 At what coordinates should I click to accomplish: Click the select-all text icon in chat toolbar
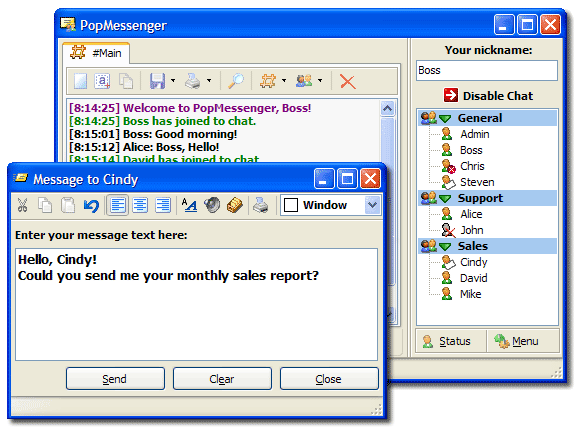[102, 81]
